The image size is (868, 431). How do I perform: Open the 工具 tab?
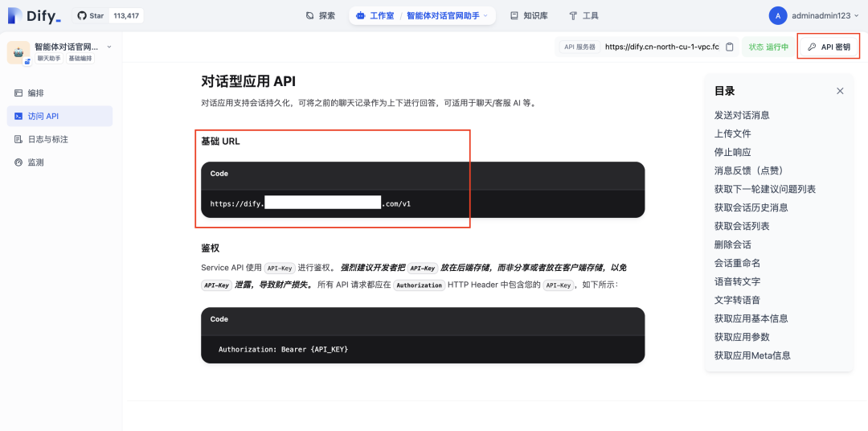[584, 15]
